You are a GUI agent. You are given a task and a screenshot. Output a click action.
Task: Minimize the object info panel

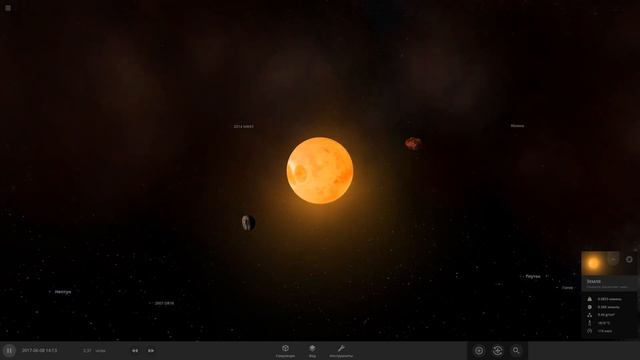(x=613, y=259)
